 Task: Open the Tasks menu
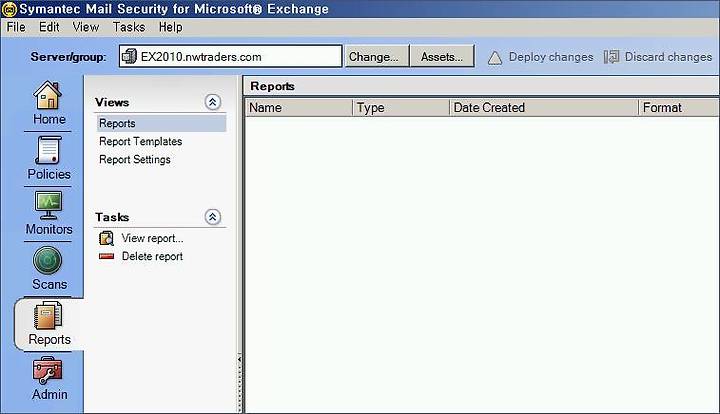point(129,27)
